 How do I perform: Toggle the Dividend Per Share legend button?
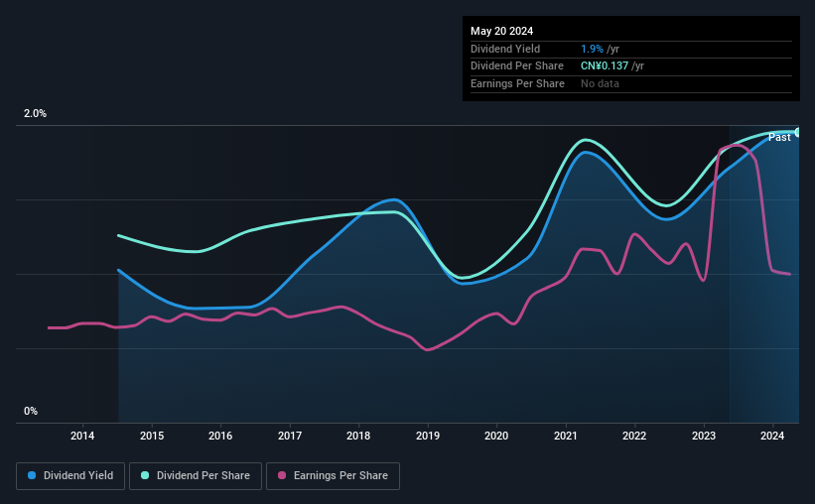pos(196,476)
